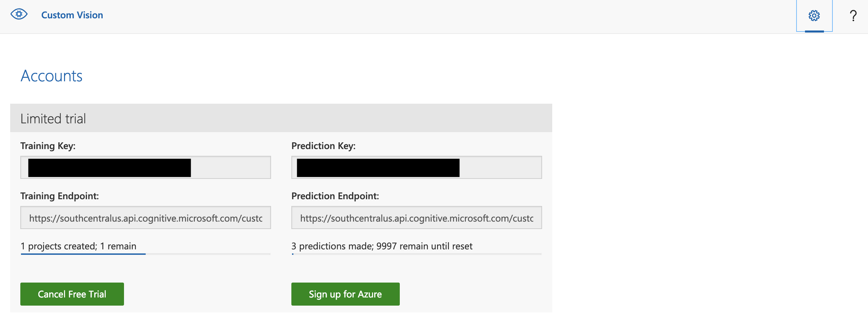868x330 pixels.
Task: Click the Custom Vision title link
Action: coord(72,15)
